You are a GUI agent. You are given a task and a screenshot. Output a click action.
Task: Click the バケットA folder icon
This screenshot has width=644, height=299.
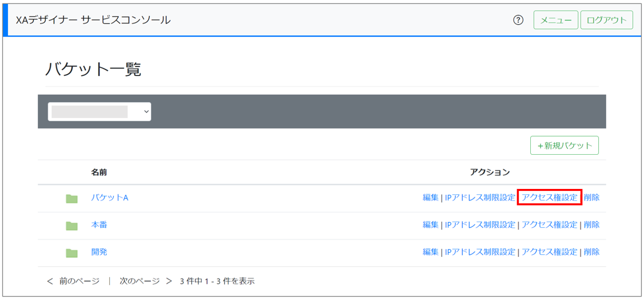(72, 198)
